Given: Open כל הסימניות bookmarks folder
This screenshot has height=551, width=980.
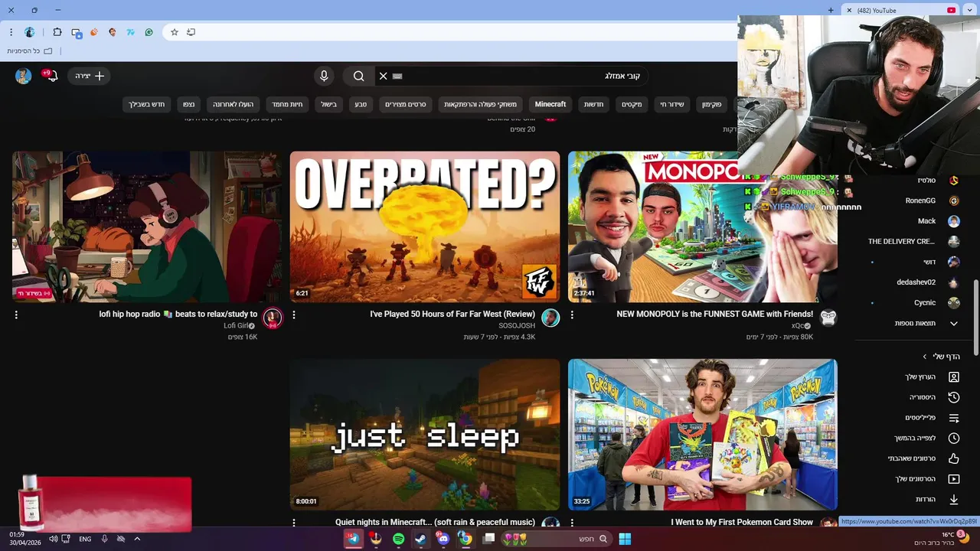Looking at the screenshot, I should [31, 51].
